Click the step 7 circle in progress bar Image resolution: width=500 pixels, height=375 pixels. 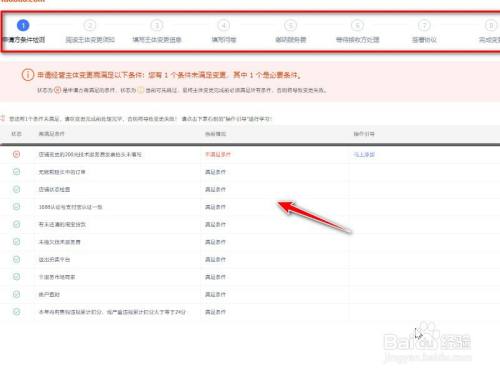tap(424, 25)
